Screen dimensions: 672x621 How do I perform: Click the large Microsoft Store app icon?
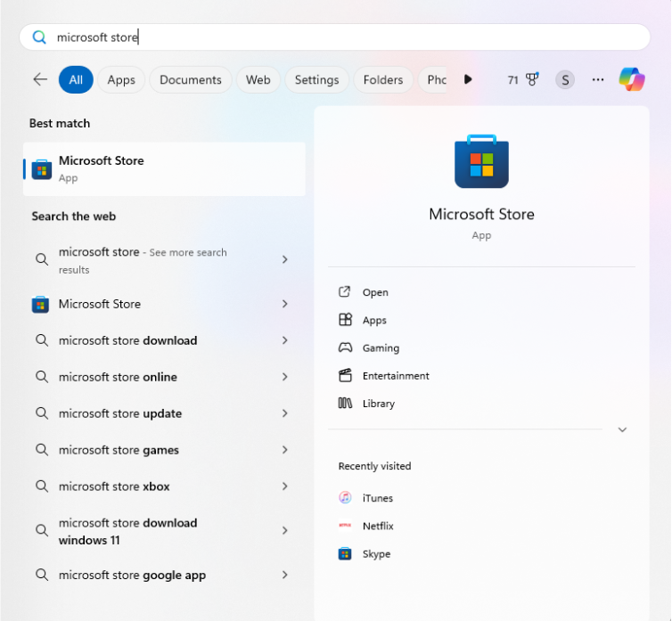tap(481, 161)
